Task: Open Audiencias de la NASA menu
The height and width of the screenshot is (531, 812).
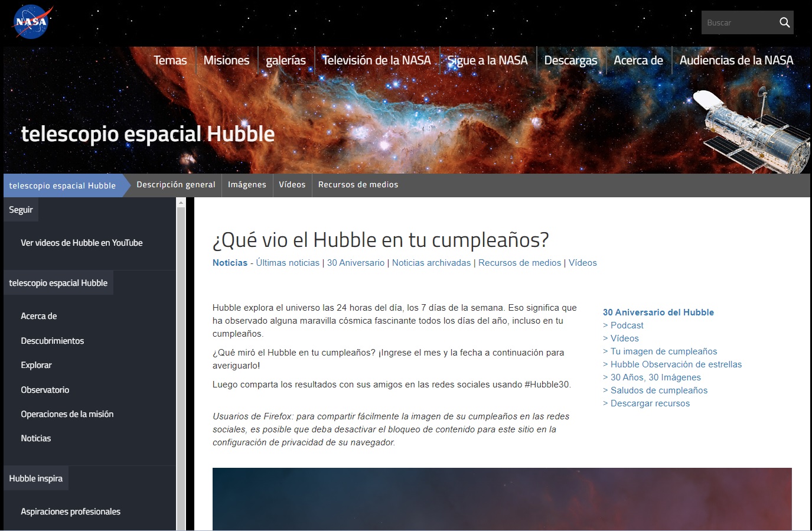Action: coord(736,60)
